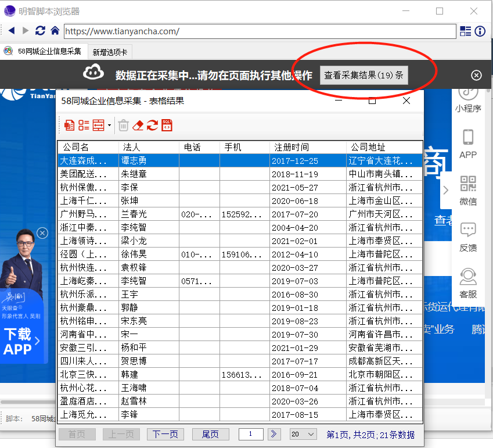
Task: Click the SQL save icon in results toolbar
Action: (x=167, y=125)
